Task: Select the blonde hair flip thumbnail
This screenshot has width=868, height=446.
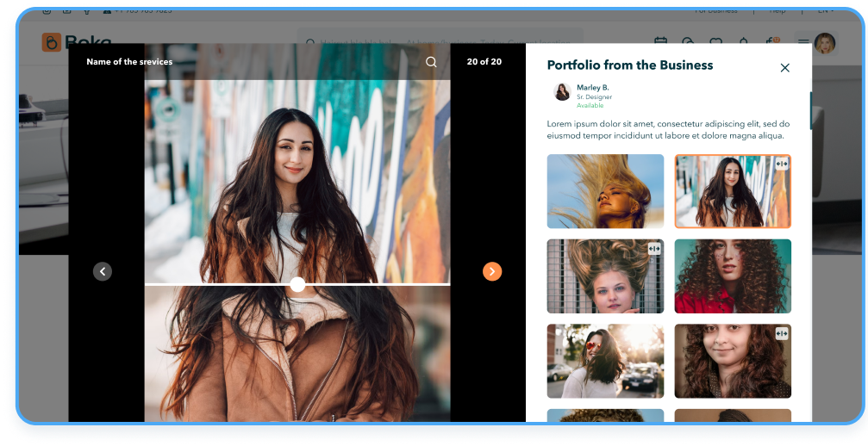Action: pos(606,191)
